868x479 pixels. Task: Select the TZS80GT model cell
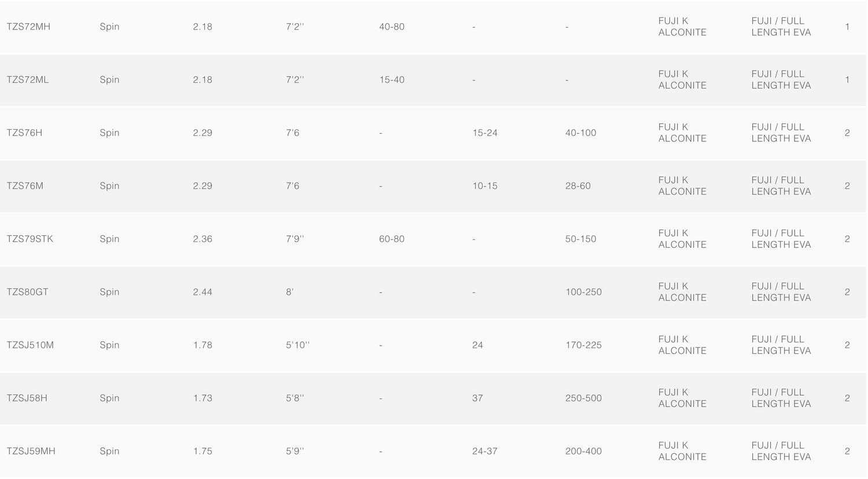point(27,292)
